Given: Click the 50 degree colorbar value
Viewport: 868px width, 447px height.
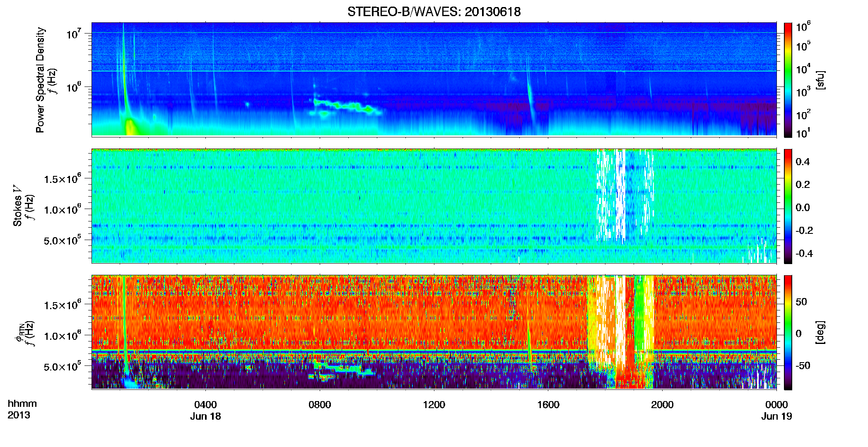Looking at the screenshot, I should click(x=801, y=302).
